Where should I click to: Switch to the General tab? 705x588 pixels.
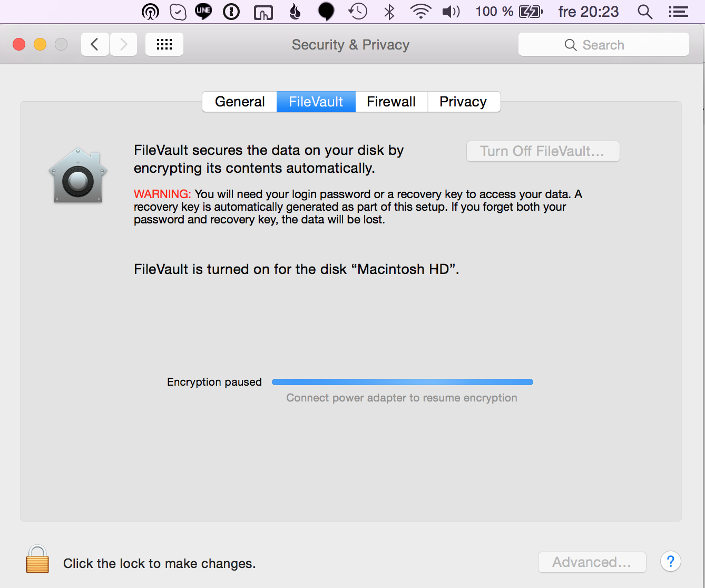[x=240, y=102]
